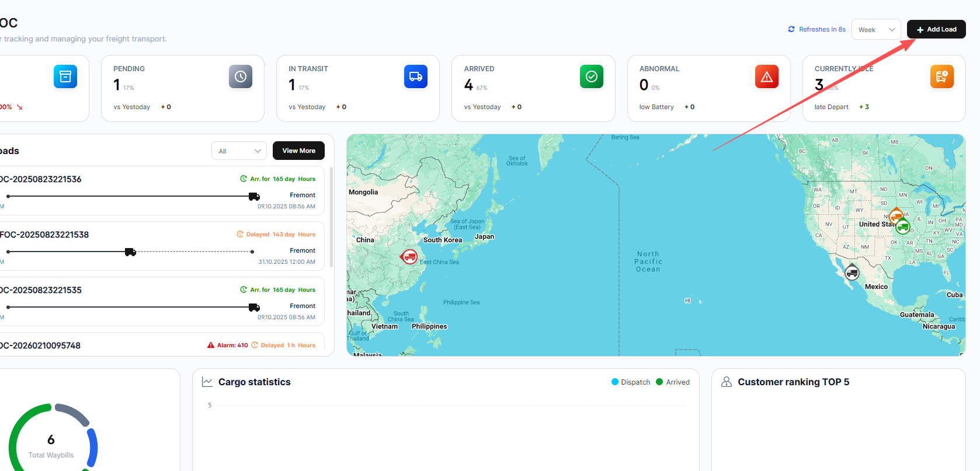Click the Refreshes in 8s refresh icon
Viewport: 980px width, 471px height.
click(x=791, y=29)
